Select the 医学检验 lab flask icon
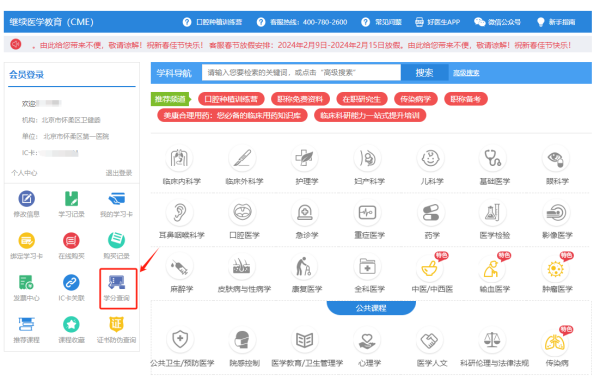Image resolution: width=600 pixels, height=381 pixels. [493, 212]
